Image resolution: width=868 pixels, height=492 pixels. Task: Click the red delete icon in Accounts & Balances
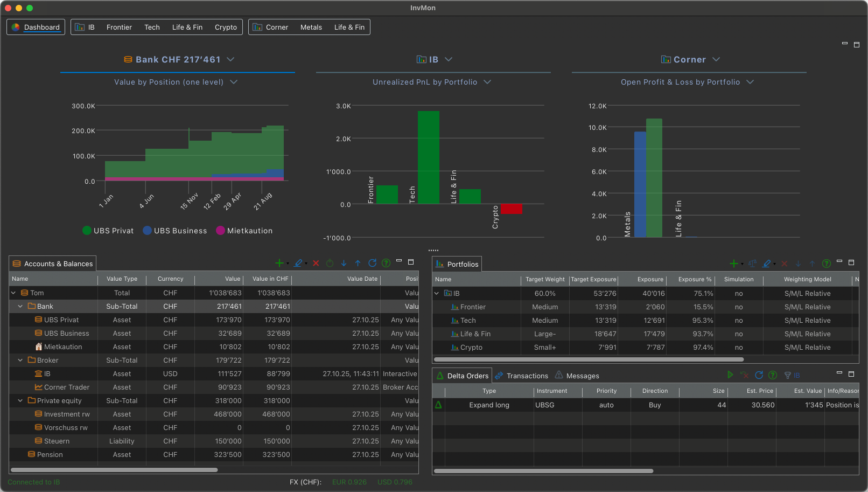tap(316, 264)
